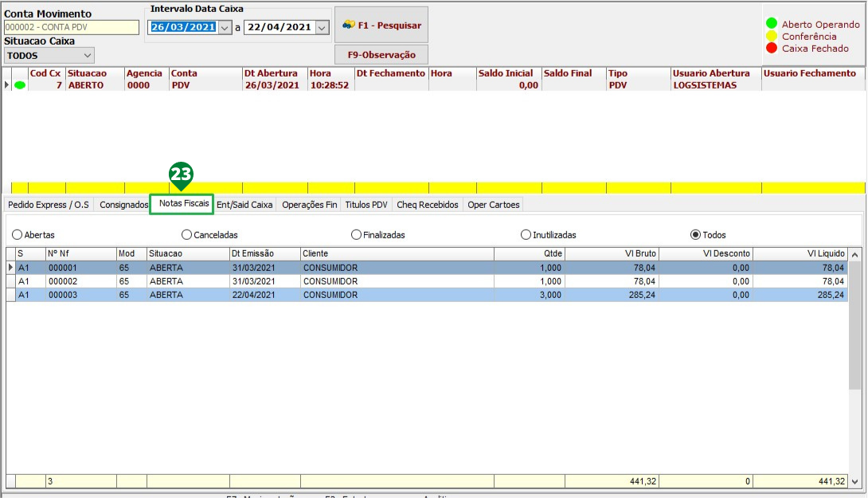Click the Vl Liquido column header
Screen dimensions: 868x498
[x=800, y=253]
